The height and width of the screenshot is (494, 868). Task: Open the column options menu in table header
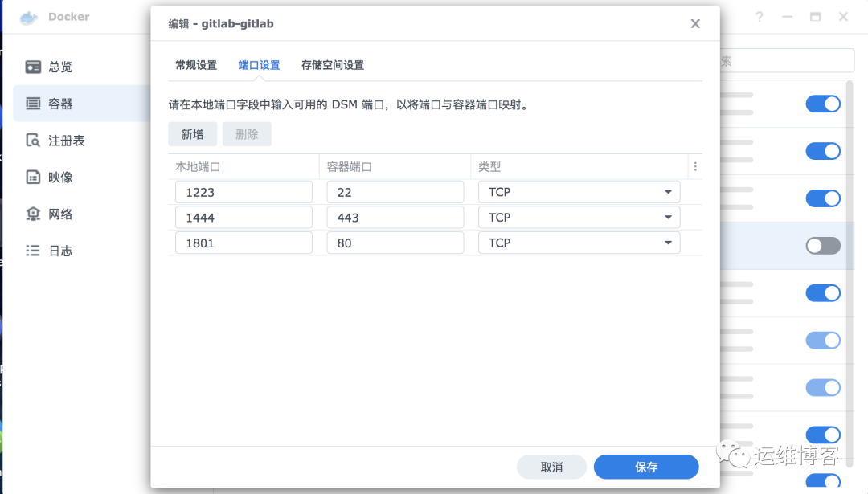point(695,166)
